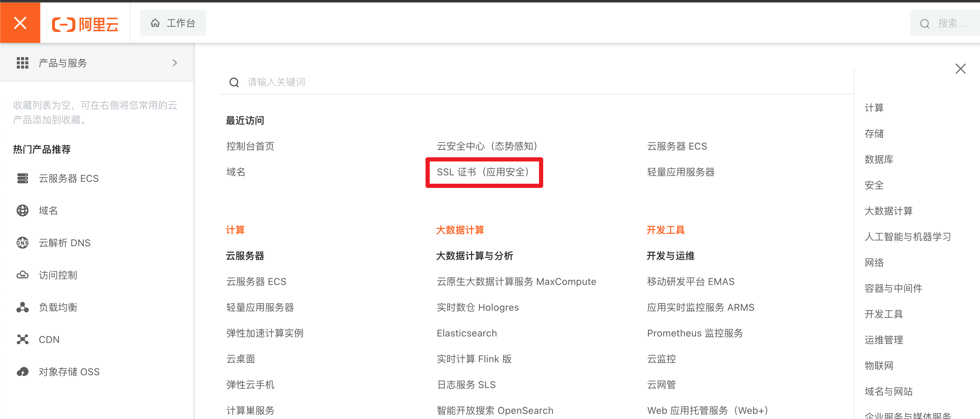Click the 对象存储 OSS icon
Viewport: 980px width, 419px height.
[x=23, y=372]
